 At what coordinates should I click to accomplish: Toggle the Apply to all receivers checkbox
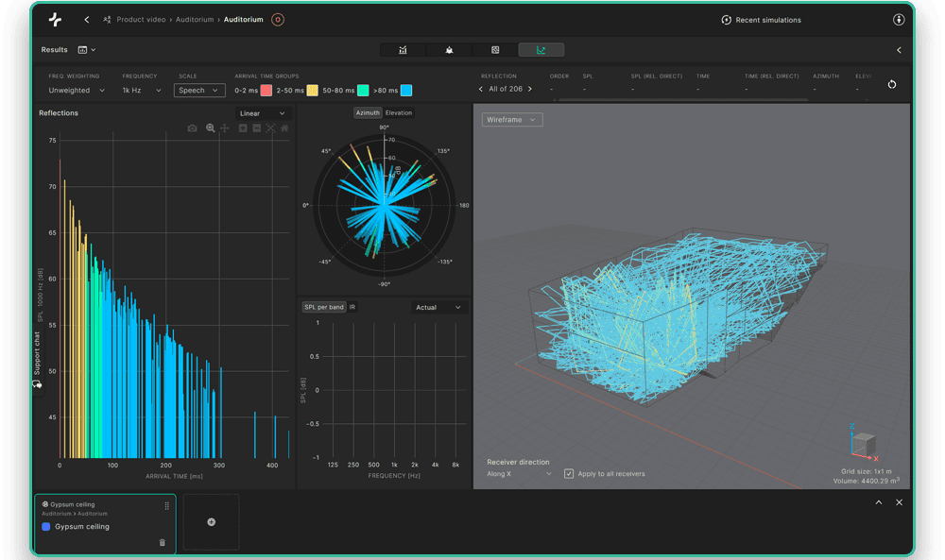pyautogui.click(x=569, y=473)
